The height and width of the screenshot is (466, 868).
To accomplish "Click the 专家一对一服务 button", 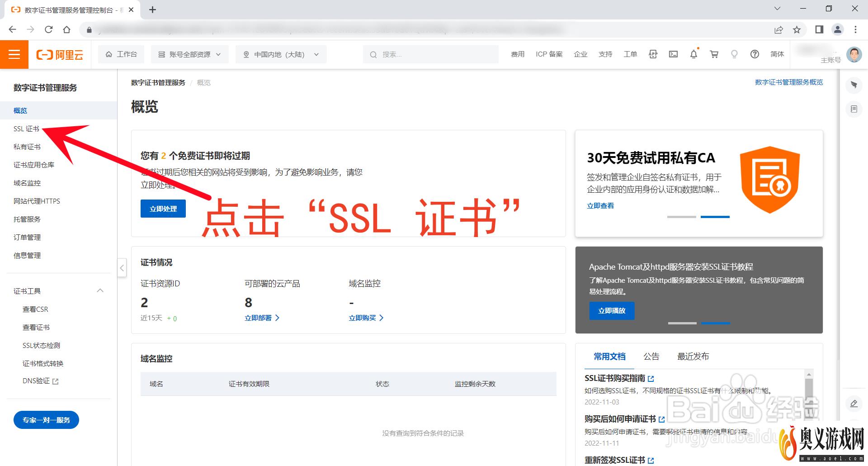I will tap(46, 420).
